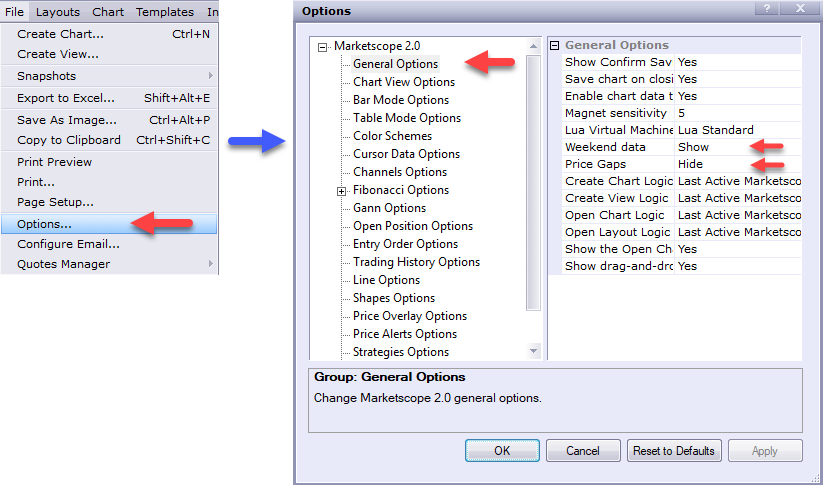Click the tree scrollbar up arrow
The image size is (823, 485).
click(533, 46)
